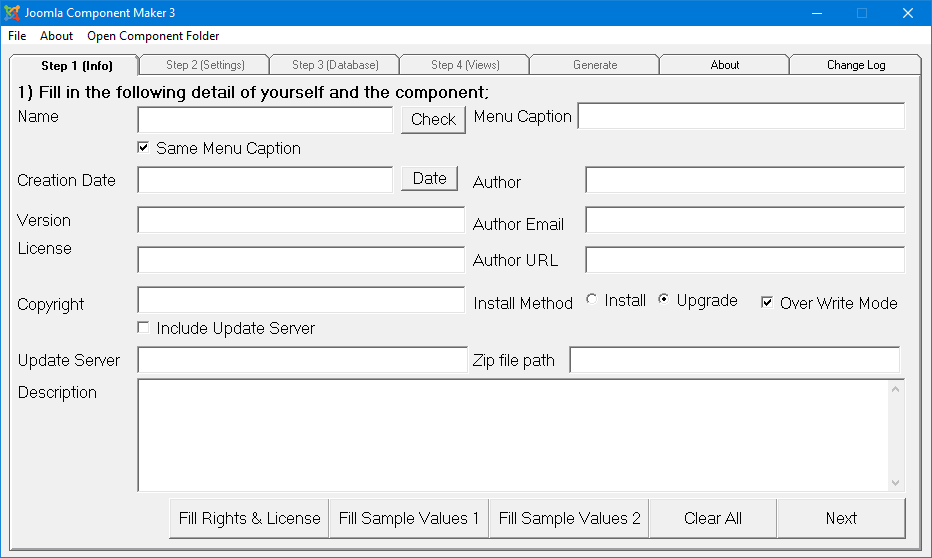
Task: Minimize the Joomla Component Maker window
Action: [x=817, y=12]
